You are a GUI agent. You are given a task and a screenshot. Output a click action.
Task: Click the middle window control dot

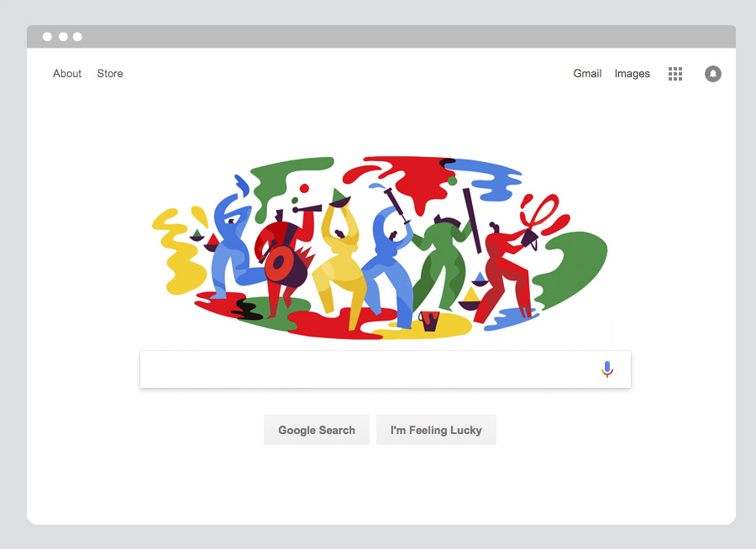[x=63, y=37]
